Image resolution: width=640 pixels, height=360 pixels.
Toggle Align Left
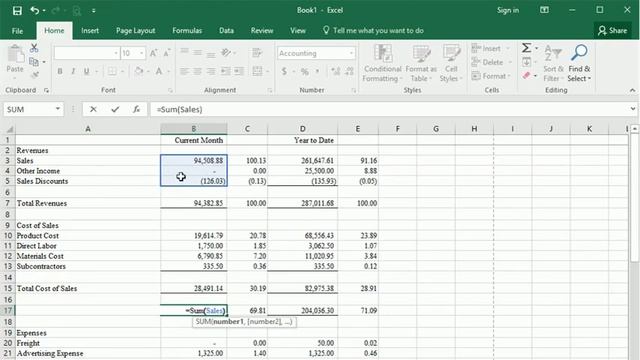tap(184, 71)
